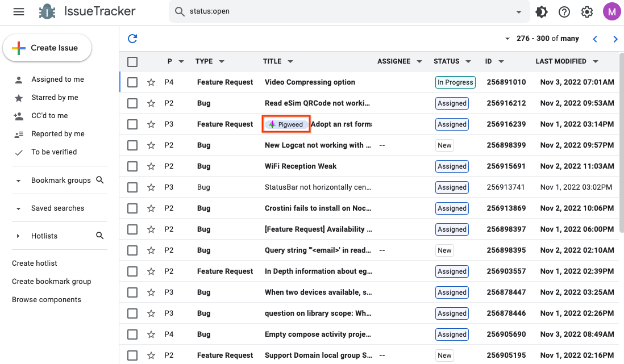This screenshot has height=364, width=624.
Task: Search hotlists using magnifier icon
Action: 100,236
